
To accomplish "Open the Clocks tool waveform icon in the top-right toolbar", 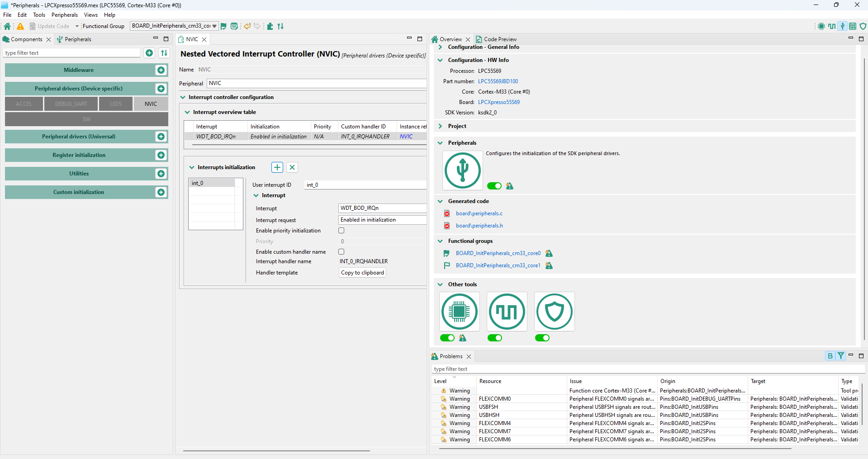I will click(x=832, y=26).
